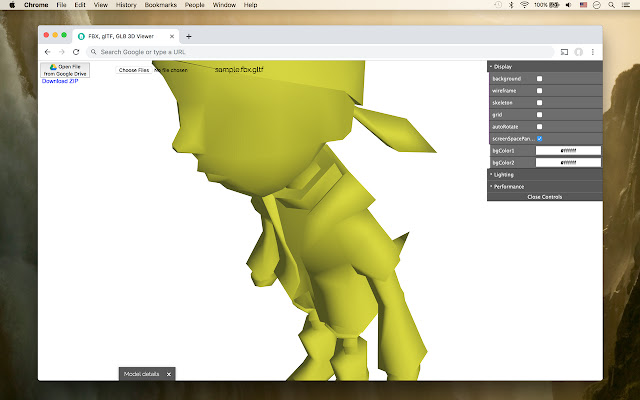Toggle the background checkbox

click(540, 78)
